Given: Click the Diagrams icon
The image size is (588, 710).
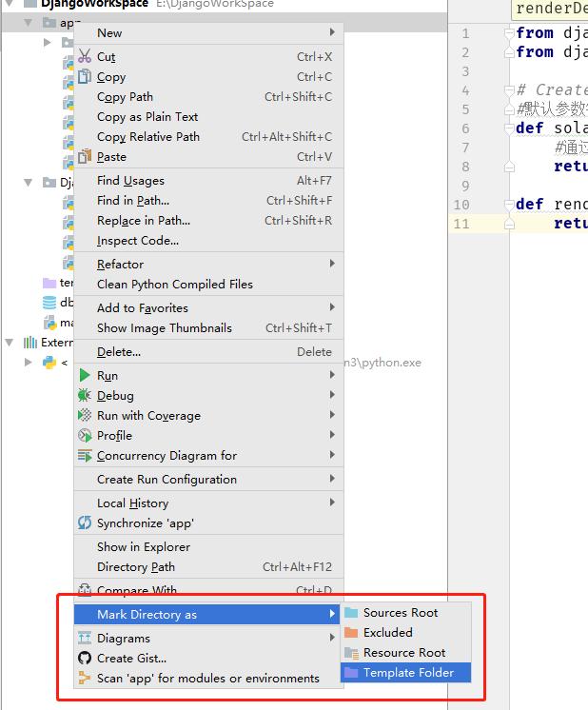Looking at the screenshot, I should pyautogui.click(x=85, y=638).
